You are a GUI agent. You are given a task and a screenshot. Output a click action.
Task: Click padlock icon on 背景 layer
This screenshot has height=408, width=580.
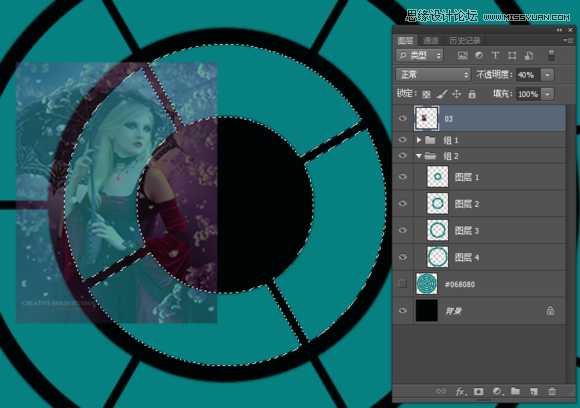pos(550,311)
